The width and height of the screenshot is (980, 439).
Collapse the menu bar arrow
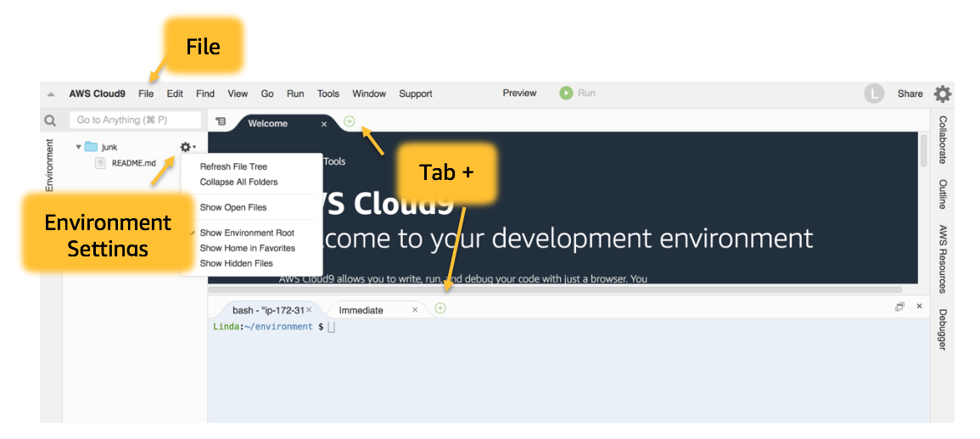tap(51, 93)
